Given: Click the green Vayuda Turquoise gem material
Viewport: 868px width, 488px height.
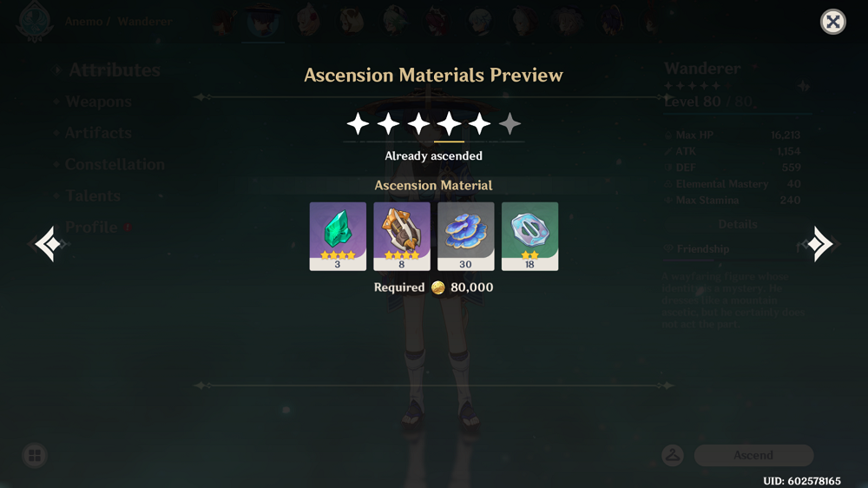Looking at the screenshot, I should pyautogui.click(x=338, y=236).
